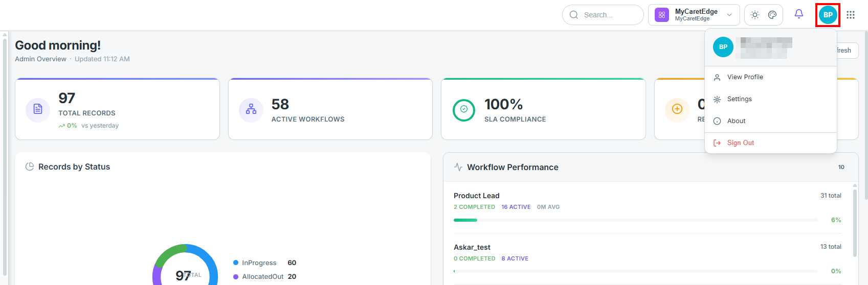Click the partially hidden Refresh button

coord(848,50)
